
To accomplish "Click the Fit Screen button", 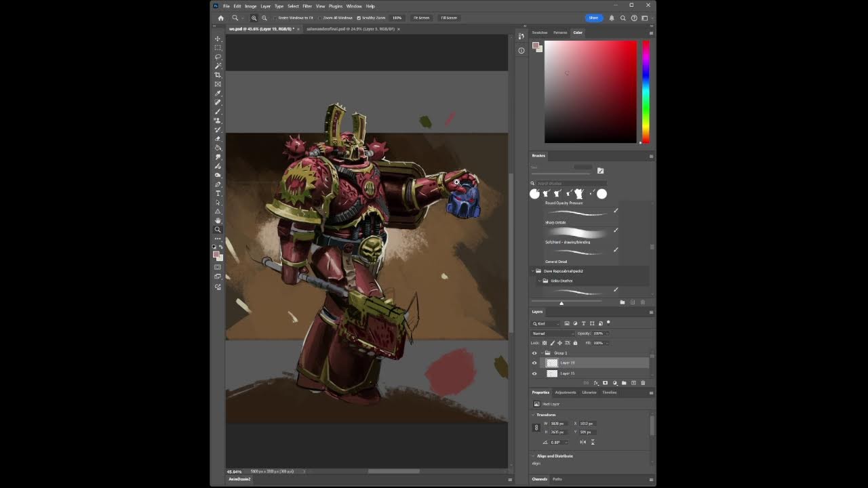I will coord(421,18).
